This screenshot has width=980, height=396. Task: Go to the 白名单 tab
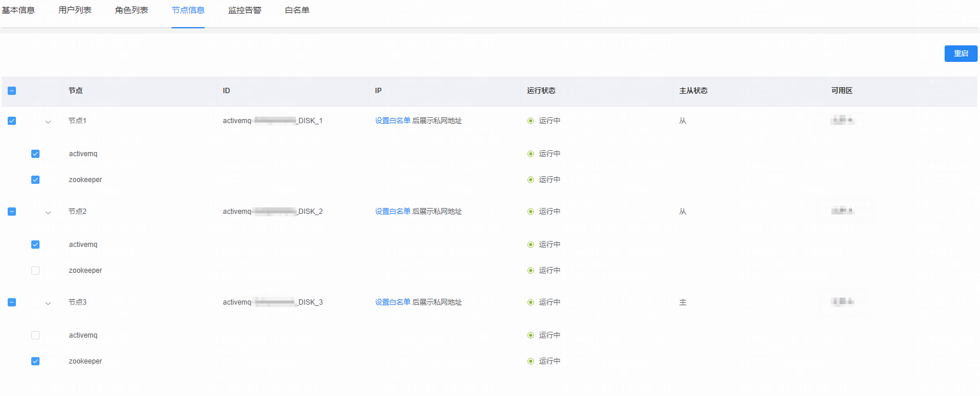(x=297, y=10)
